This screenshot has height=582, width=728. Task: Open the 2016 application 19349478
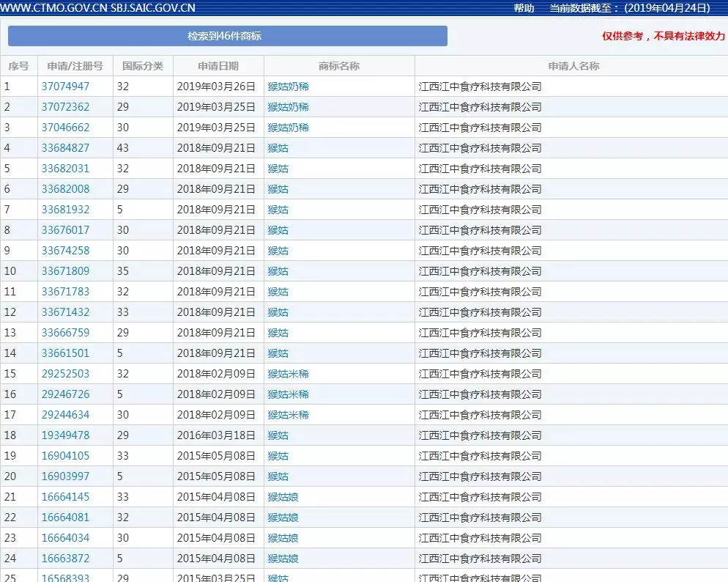tap(65, 435)
